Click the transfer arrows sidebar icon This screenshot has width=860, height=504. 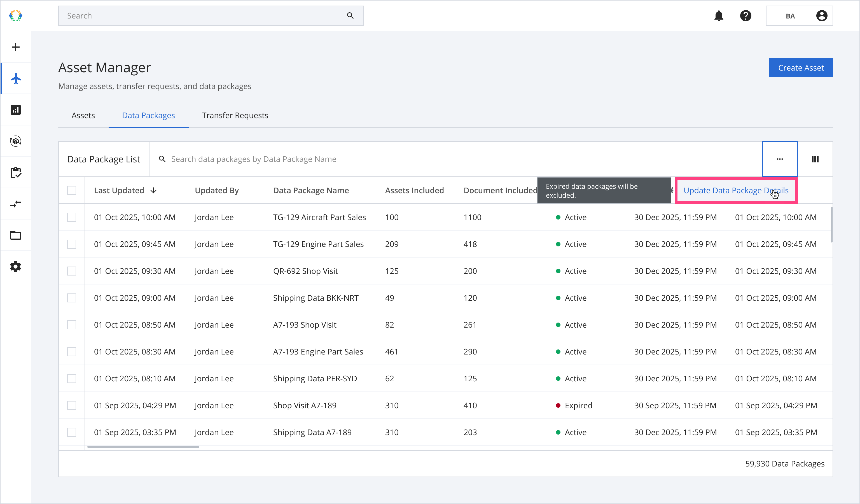[x=16, y=204]
